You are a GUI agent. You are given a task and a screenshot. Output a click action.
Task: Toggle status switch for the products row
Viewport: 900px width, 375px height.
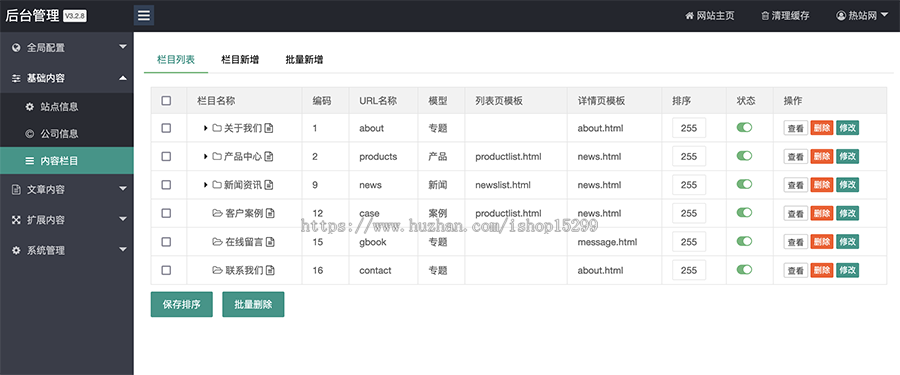click(744, 156)
